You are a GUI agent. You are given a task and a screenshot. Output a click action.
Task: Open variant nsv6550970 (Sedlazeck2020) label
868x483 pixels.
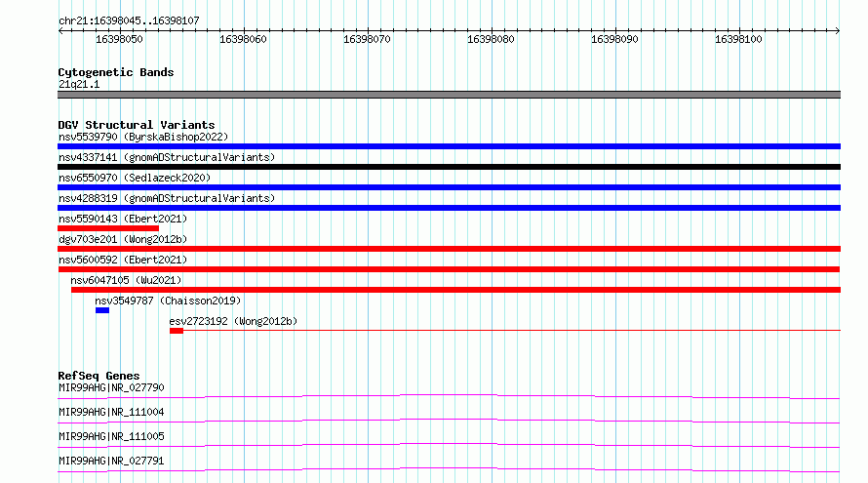135,178
